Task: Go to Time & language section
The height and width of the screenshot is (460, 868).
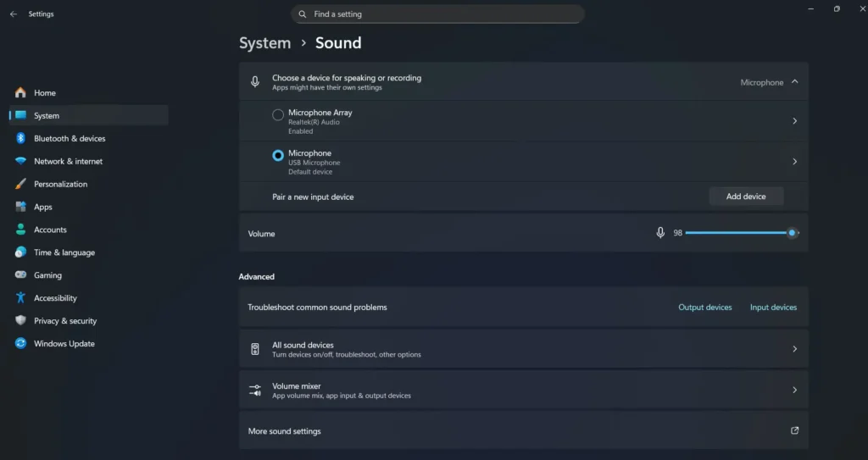Action: pos(64,252)
